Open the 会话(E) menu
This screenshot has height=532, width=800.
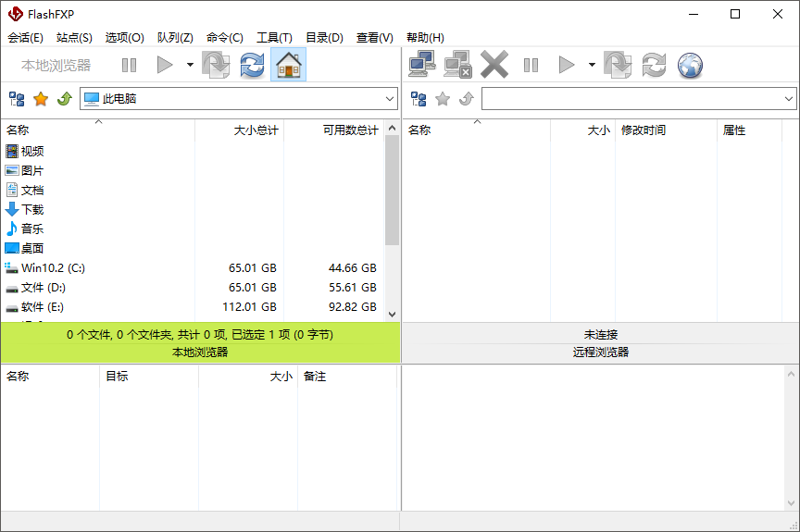click(26, 38)
